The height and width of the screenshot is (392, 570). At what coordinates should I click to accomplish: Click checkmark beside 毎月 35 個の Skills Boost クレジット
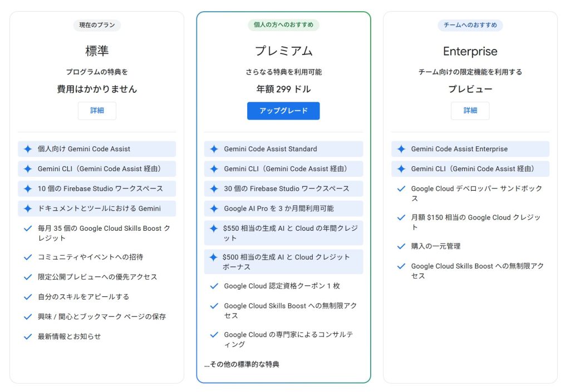[28, 229]
